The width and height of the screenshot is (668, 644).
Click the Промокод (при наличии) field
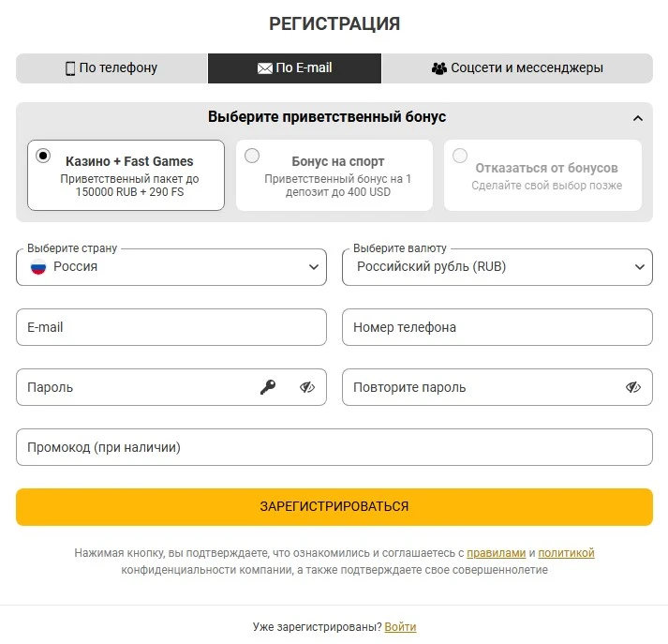(x=334, y=447)
